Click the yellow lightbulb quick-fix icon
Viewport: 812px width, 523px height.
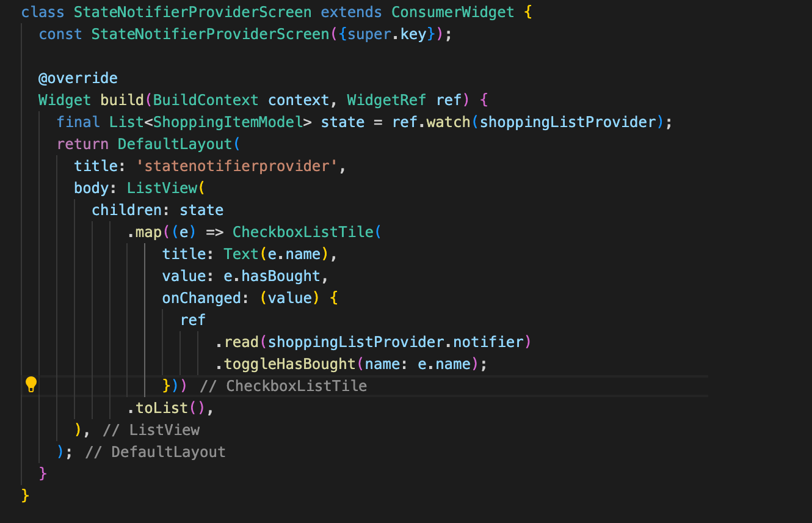point(31,385)
